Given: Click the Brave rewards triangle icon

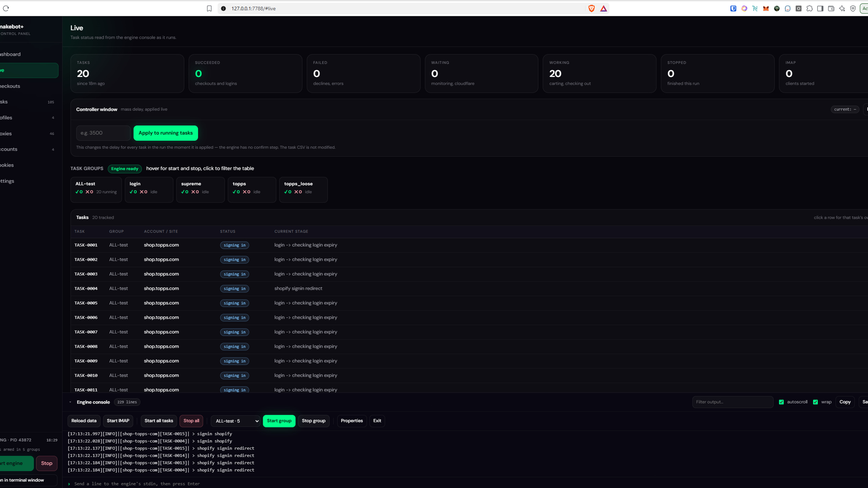Looking at the screenshot, I should [604, 8].
